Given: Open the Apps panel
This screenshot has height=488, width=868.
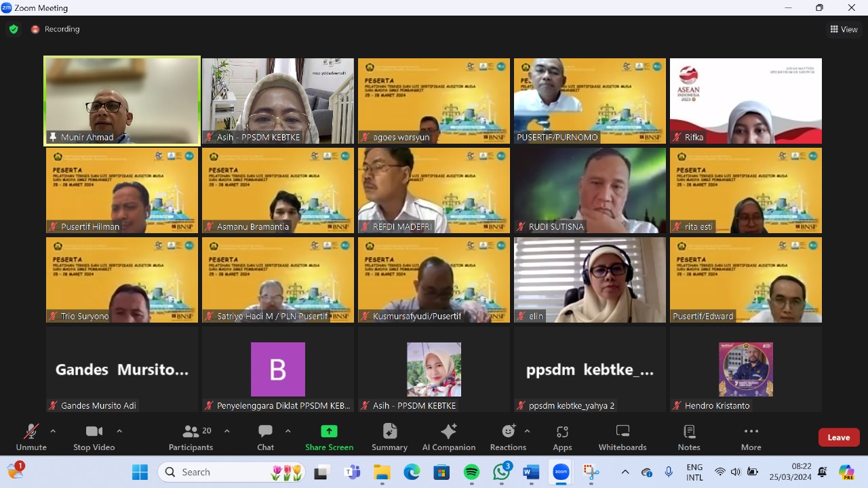Looking at the screenshot, I should click(561, 437).
